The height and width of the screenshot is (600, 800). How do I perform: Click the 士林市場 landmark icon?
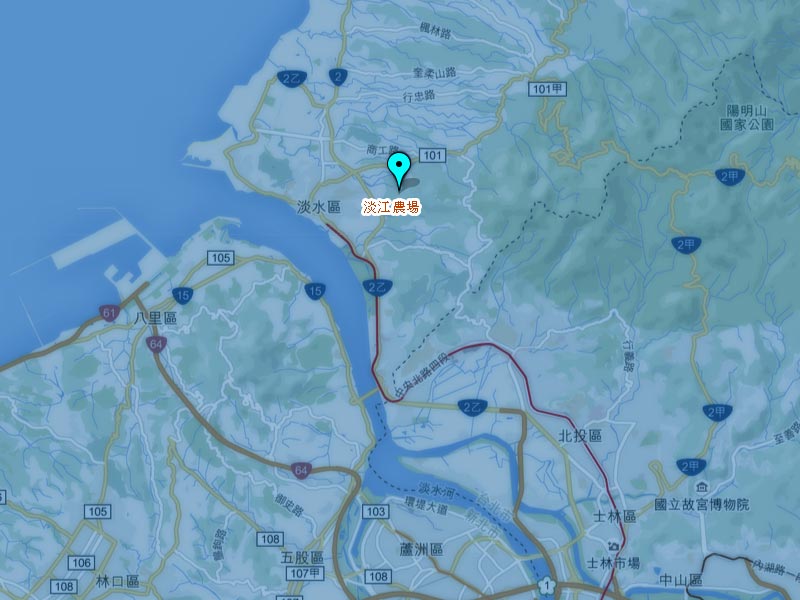pyautogui.click(x=615, y=546)
